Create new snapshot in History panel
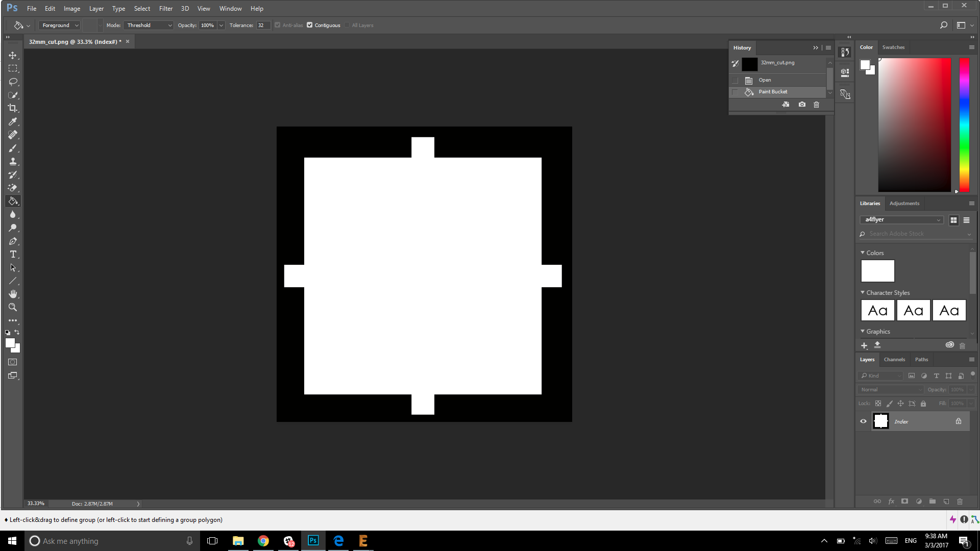980x551 pixels. 802,105
